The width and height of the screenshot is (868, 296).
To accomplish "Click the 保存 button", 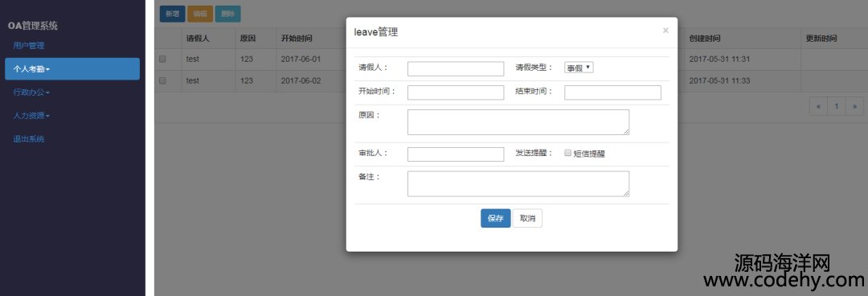I will pyautogui.click(x=495, y=219).
